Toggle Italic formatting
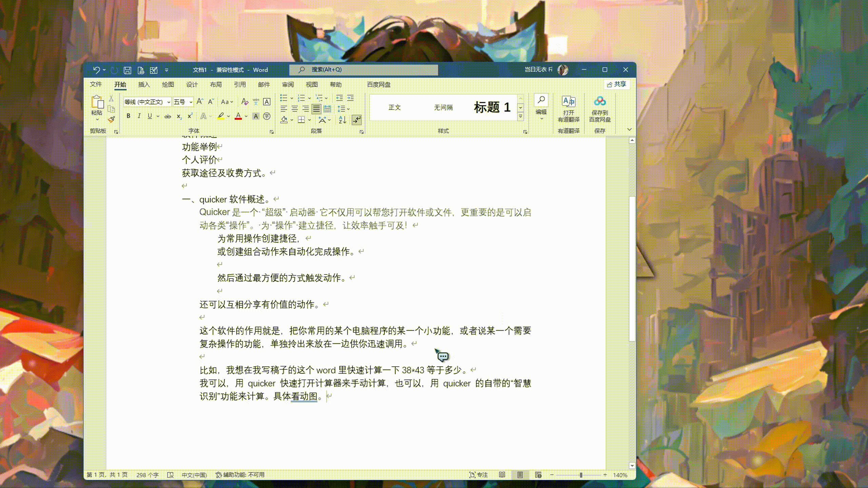 tap(139, 116)
